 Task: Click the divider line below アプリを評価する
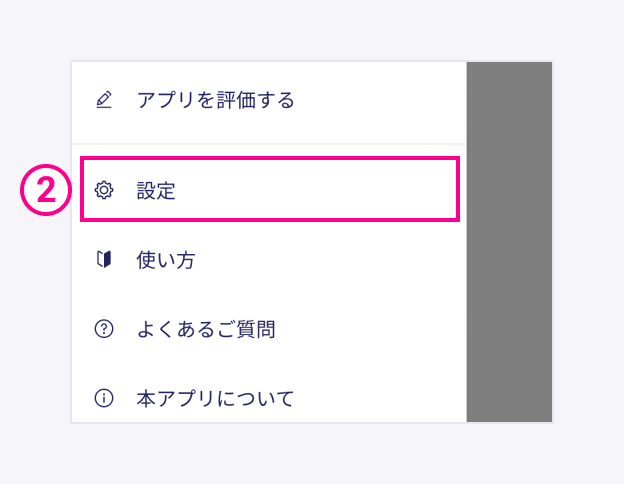click(x=269, y=143)
